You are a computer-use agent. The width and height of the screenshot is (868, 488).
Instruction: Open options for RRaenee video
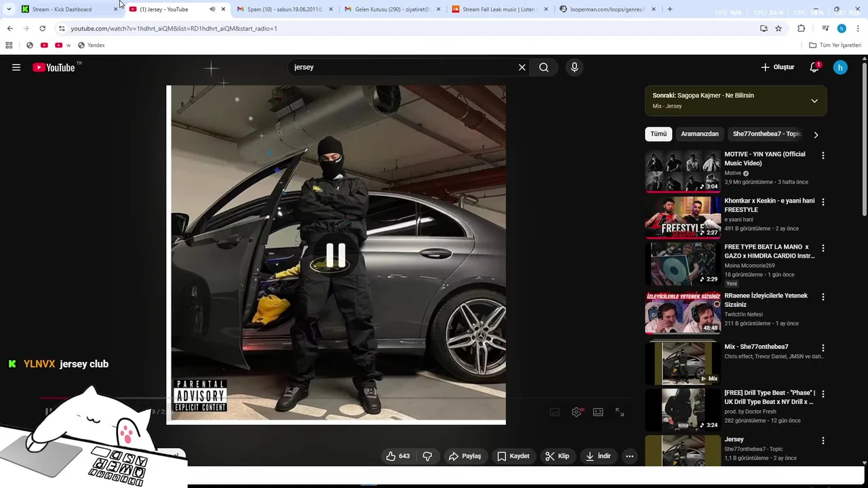click(x=823, y=297)
